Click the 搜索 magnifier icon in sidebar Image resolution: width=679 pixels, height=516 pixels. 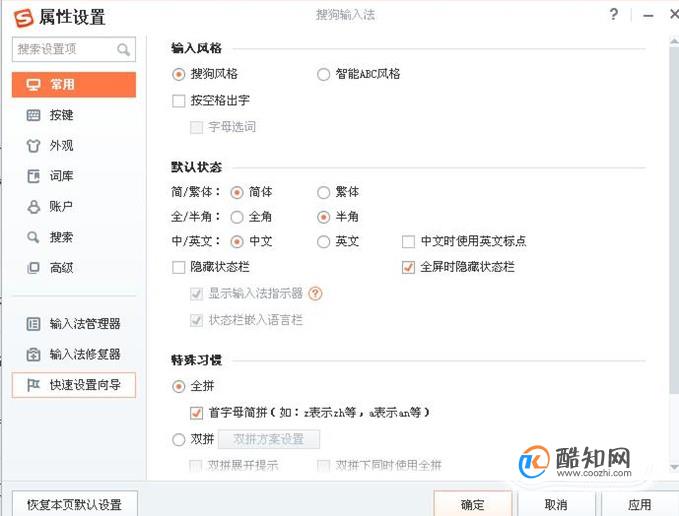[33, 237]
